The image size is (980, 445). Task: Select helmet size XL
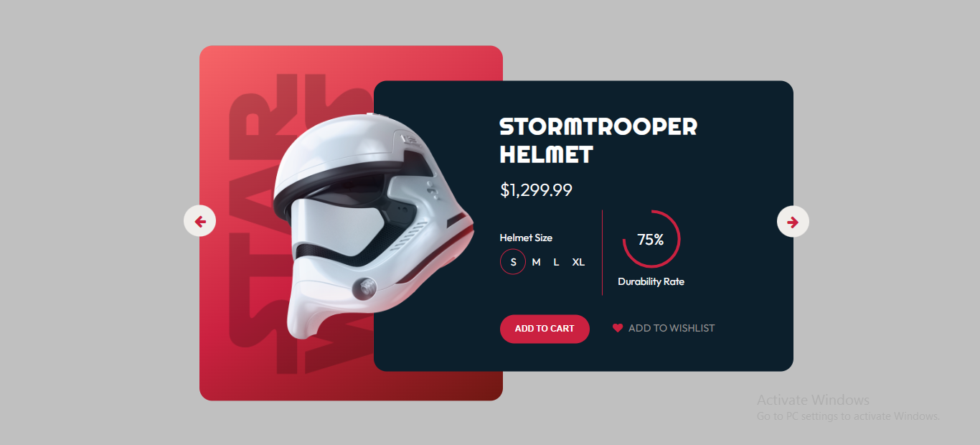[x=578, y=262]
